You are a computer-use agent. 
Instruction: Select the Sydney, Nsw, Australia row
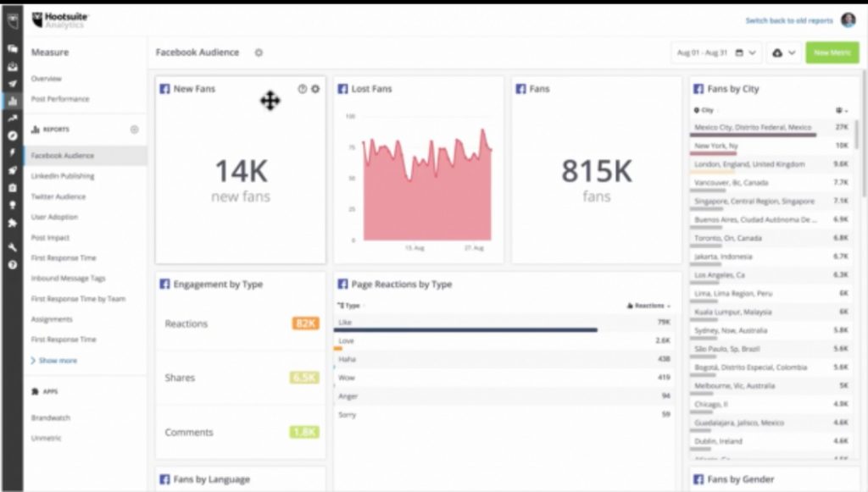(x=771, y=333)
